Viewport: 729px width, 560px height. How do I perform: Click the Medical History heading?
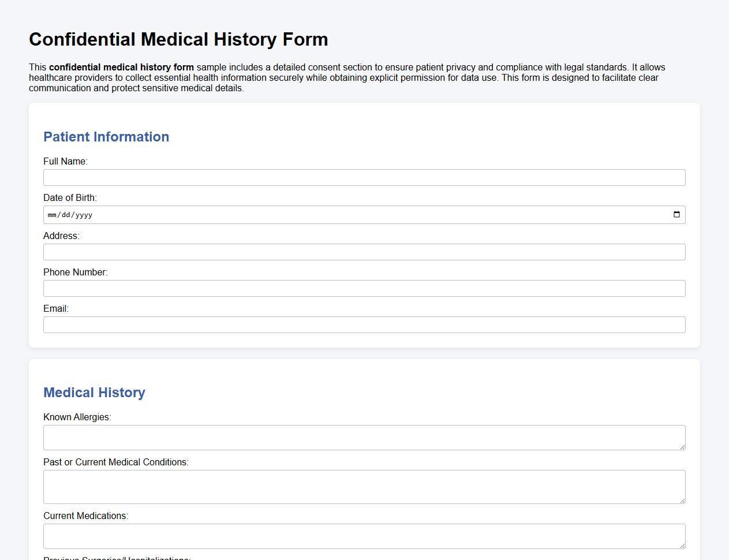click(x=95, y=393)
